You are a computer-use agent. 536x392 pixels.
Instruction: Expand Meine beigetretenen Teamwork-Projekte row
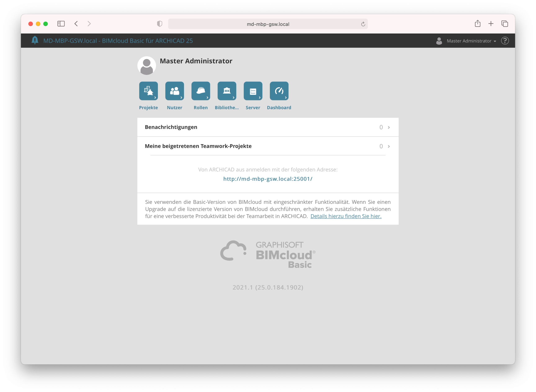tap(268, 146)
